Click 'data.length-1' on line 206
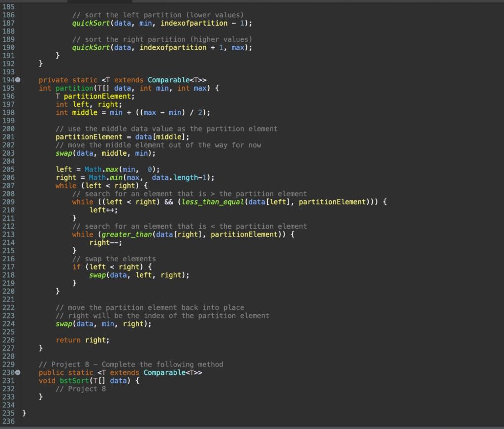 [x=179, y=177]
